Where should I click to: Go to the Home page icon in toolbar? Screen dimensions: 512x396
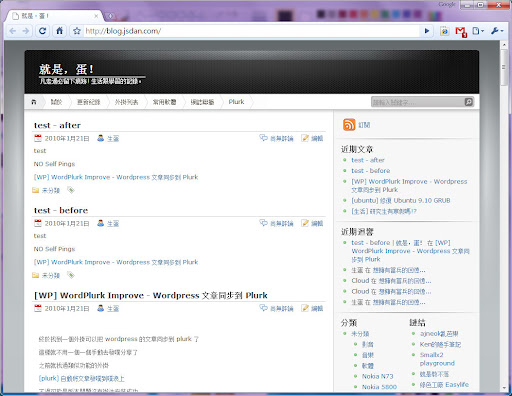click(x=59, y=31)
